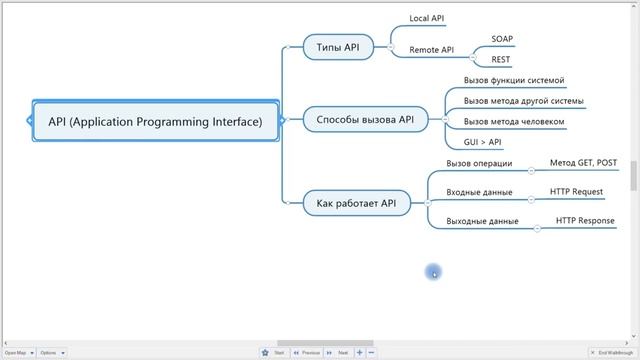
Task: Click the central topic's right connector handle
Action: pos(282,120)
